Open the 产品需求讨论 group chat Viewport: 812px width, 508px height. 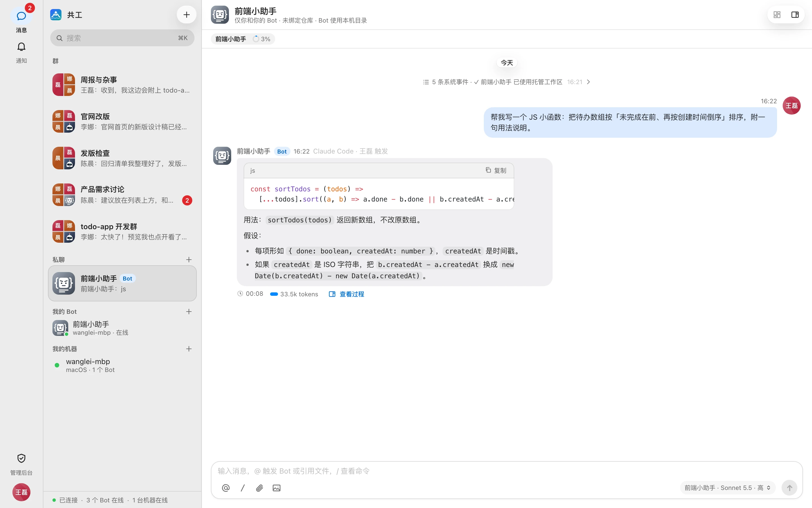(x=122, y=194)
